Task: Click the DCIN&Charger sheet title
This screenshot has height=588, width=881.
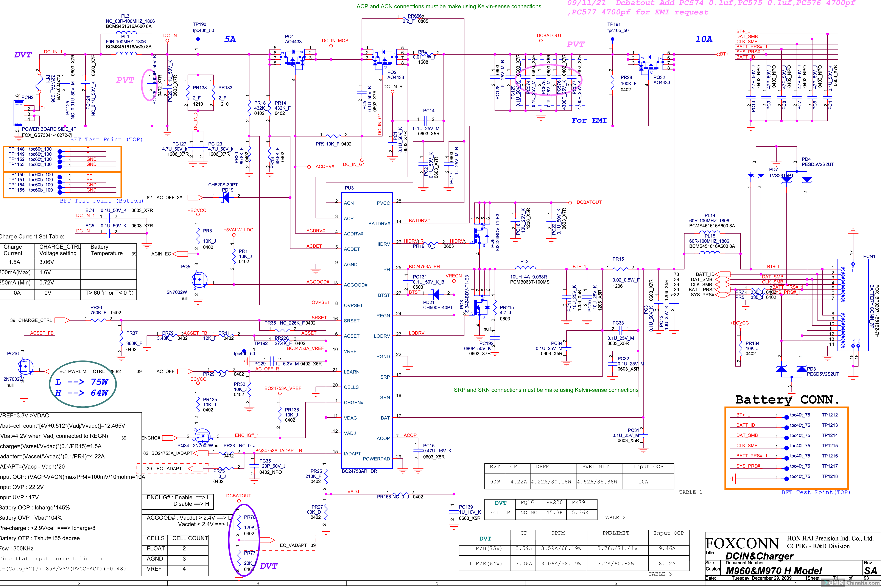Action: pyautogui.click(x=760, y=556)
